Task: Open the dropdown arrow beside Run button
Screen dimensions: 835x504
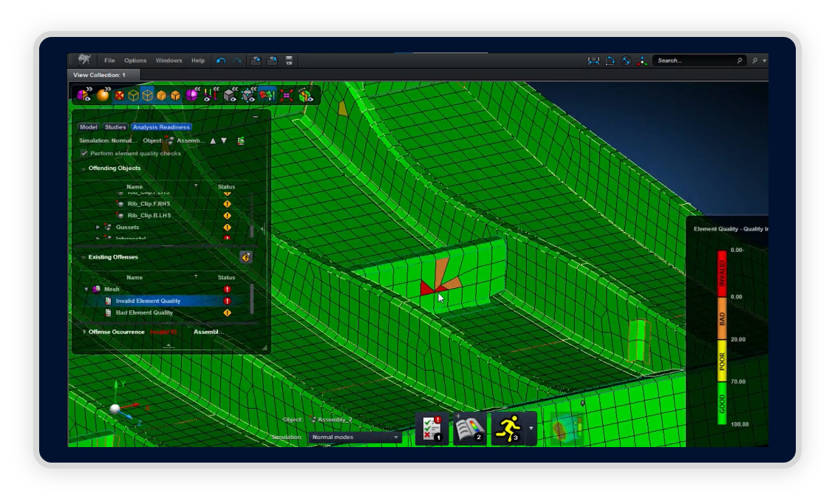Action: (531, 429)
